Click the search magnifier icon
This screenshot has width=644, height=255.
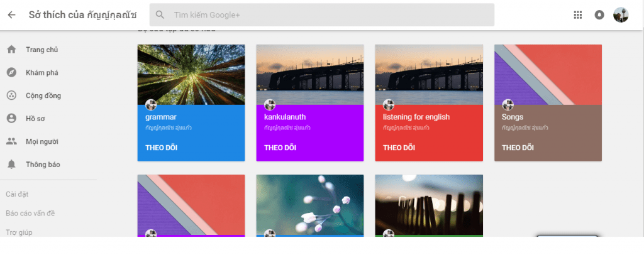[160, 15]
